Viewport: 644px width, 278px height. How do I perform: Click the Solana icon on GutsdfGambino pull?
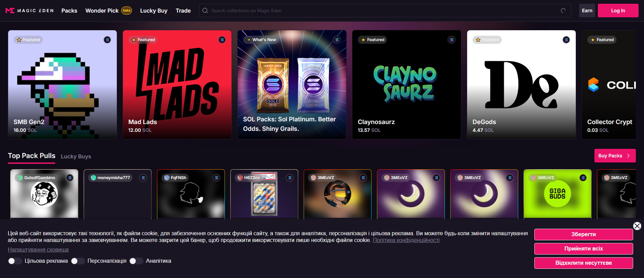(x=70, y=178)
